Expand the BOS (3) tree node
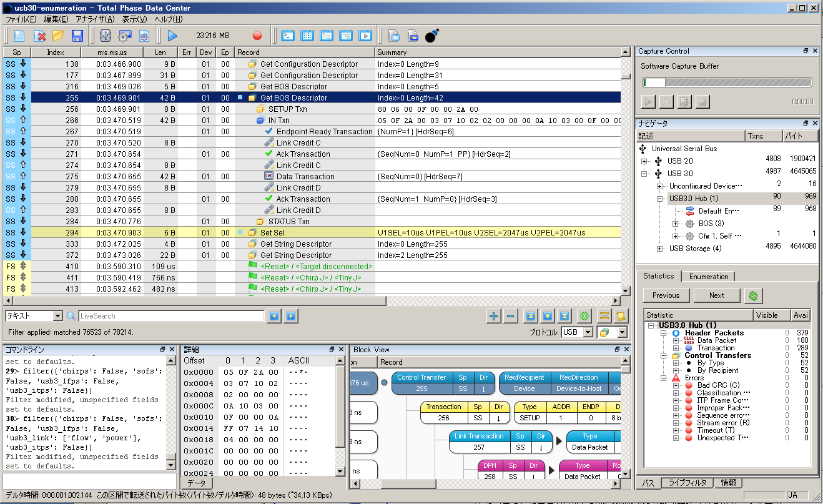The height and width of the screenshot is (504, 823). pyautogui.click(x=675, y=224)
